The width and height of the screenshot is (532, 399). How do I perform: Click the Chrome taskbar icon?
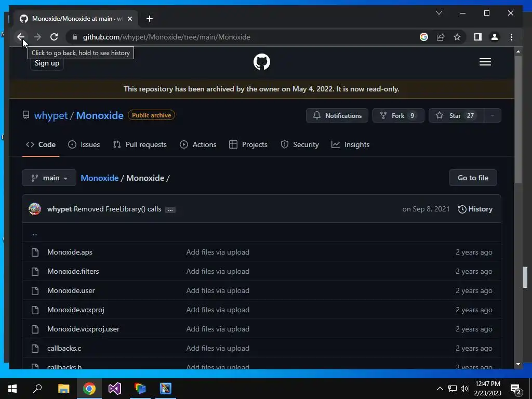(89, 389)
